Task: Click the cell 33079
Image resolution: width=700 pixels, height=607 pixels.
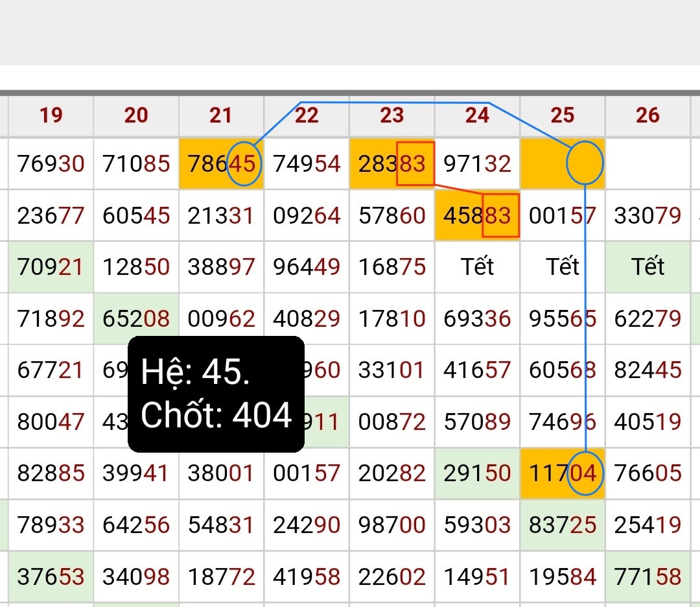Action: coord(647,215)
